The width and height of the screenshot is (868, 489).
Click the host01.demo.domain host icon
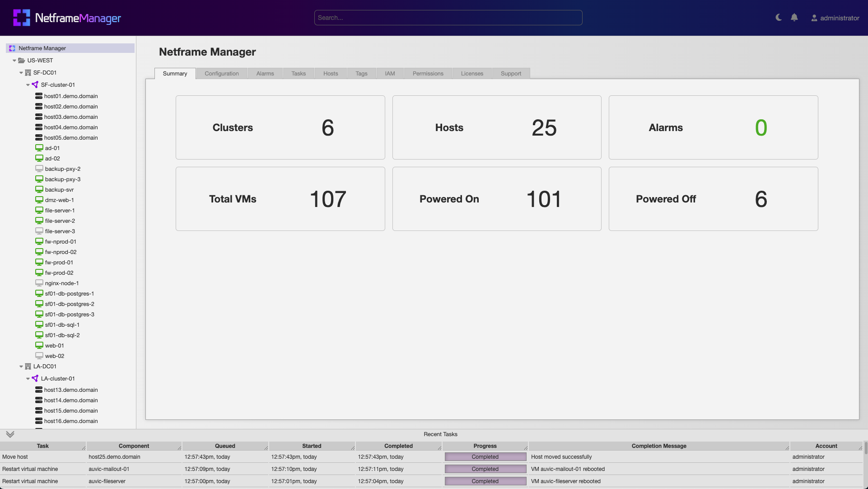coord(38,96)
